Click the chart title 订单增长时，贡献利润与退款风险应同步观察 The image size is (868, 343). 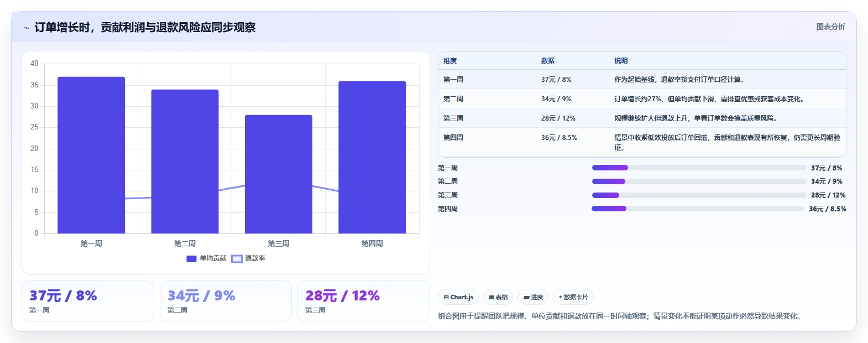pyautogui.click(x=145, y=28)
